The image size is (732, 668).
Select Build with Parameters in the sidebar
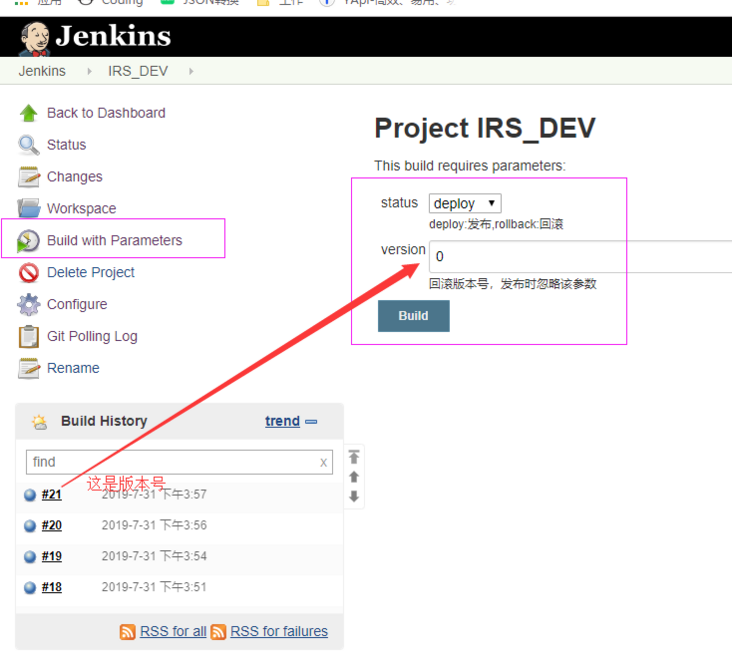pyautogui.click(x=114, y=240)
